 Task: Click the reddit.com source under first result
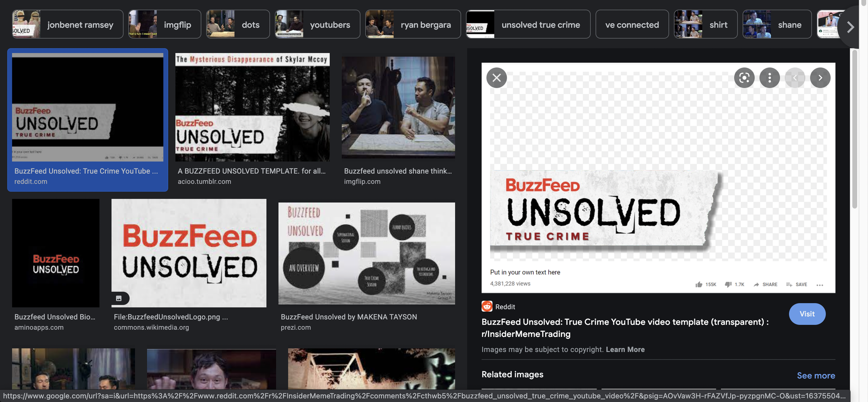(x=31, y=181)
